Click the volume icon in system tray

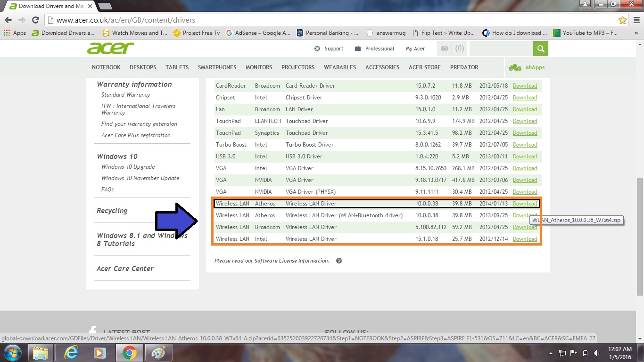click(x=597, y=353)
